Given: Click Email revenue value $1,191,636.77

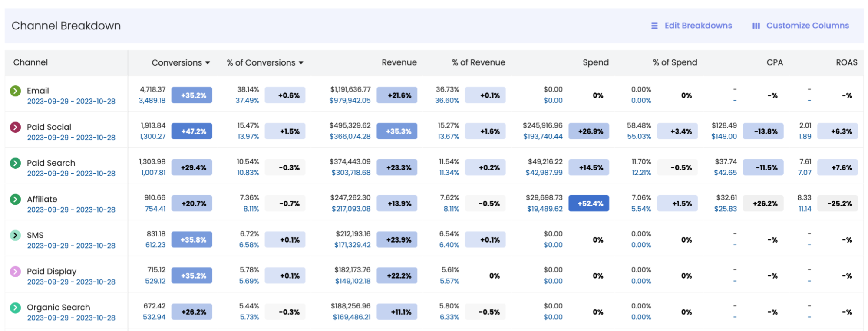Looking at the screenshot, I should [x=350, y=89].
